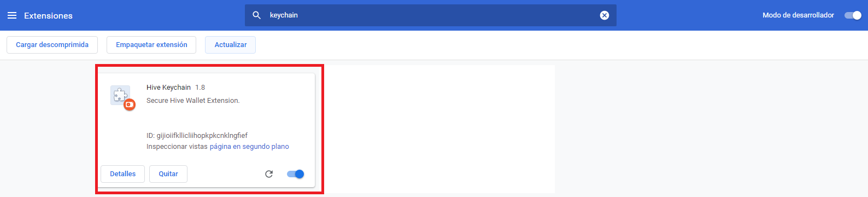Click Empaquetar extensión button

[151, 45]
